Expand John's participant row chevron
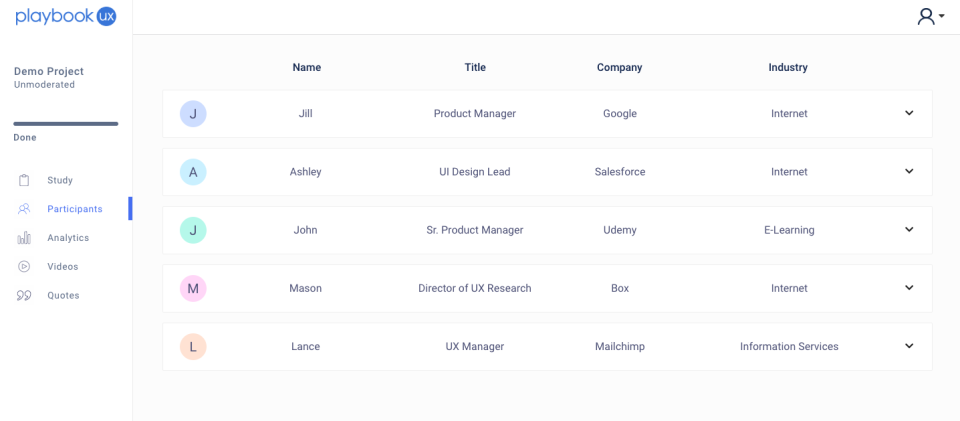The height and width of the screenshot is (421, 960). coord(909,229)
